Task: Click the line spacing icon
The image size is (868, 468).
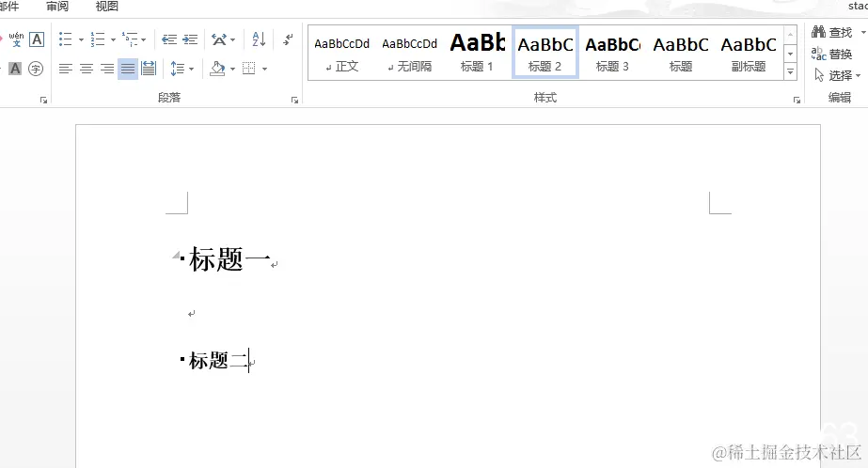Action: [x=177, y=69]
